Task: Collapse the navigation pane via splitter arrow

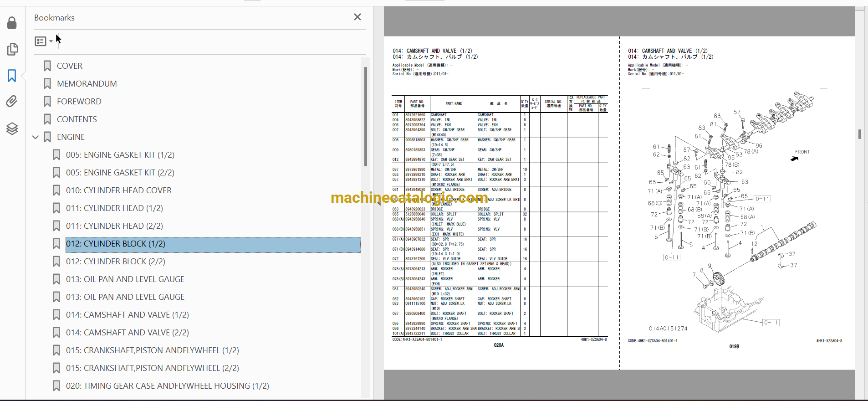Action: tap(378, 203)
